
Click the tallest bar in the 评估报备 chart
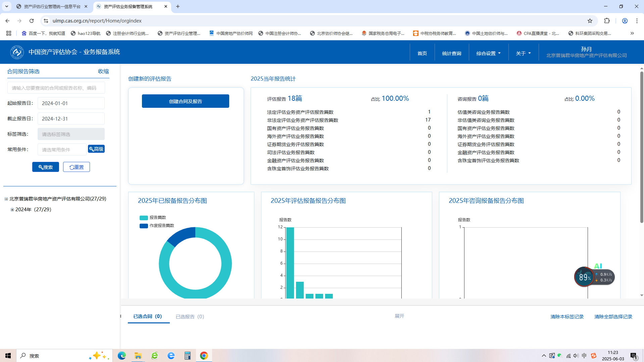pyautogui.click(x=290, y=262)
